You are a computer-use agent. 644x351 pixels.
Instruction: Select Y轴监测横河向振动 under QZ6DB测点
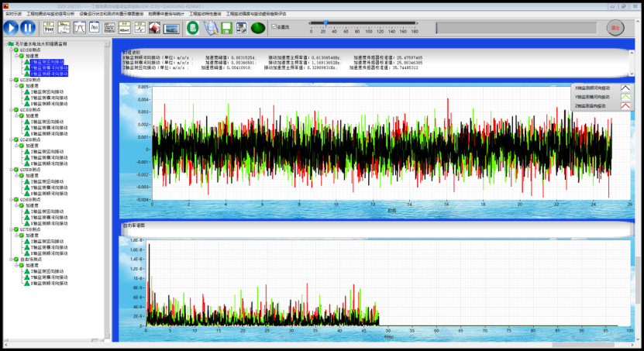[49, 217]
